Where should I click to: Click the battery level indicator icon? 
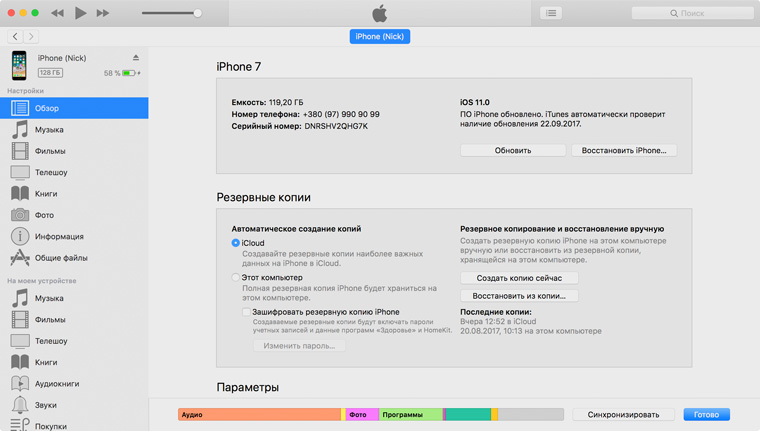point(129,73)
